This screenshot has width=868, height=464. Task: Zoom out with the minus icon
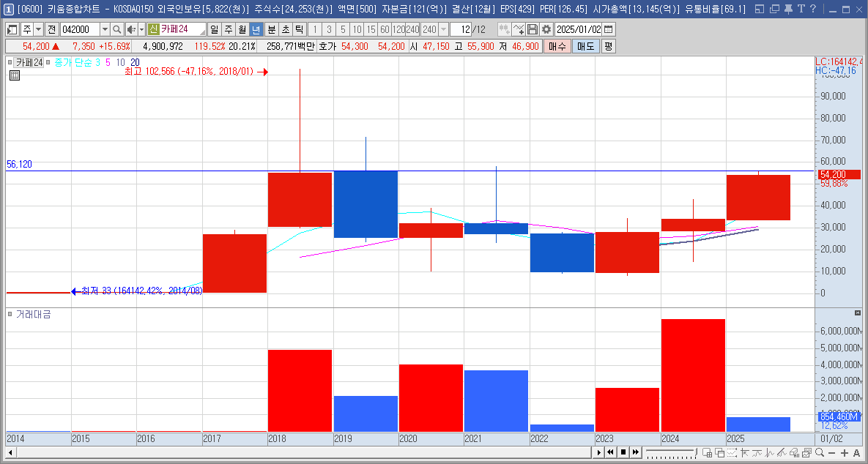tap(831, 453)
